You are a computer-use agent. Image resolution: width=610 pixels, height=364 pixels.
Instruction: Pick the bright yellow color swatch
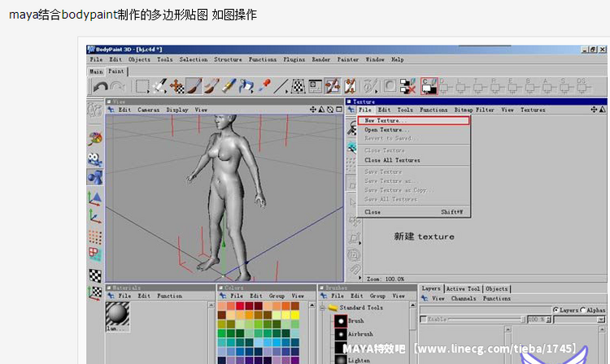tap(295, 315)
